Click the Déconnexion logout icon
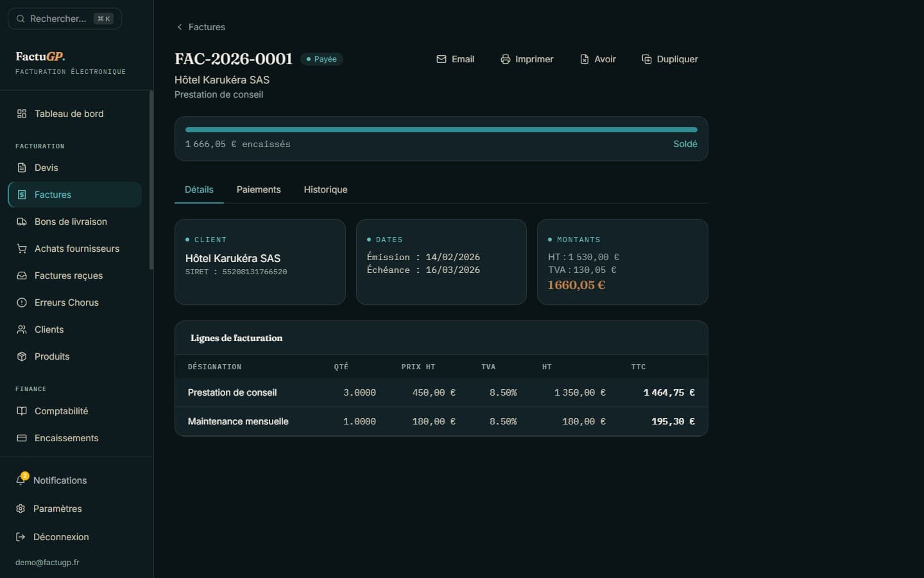This screenshot has height=578, width=924. click(x=21, y=537)
